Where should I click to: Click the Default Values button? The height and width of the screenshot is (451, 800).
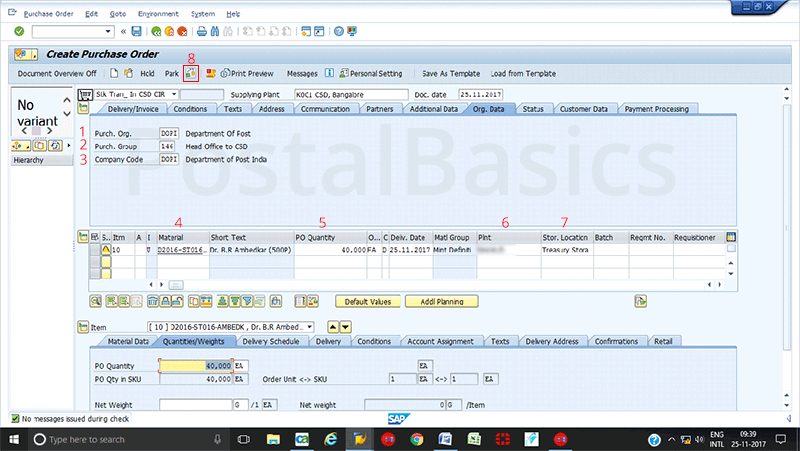368,301
